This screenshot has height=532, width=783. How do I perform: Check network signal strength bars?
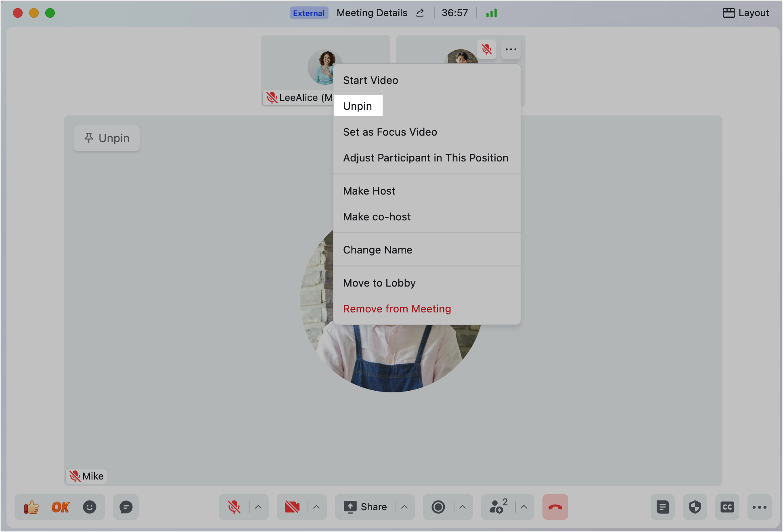tap(492, 13)
